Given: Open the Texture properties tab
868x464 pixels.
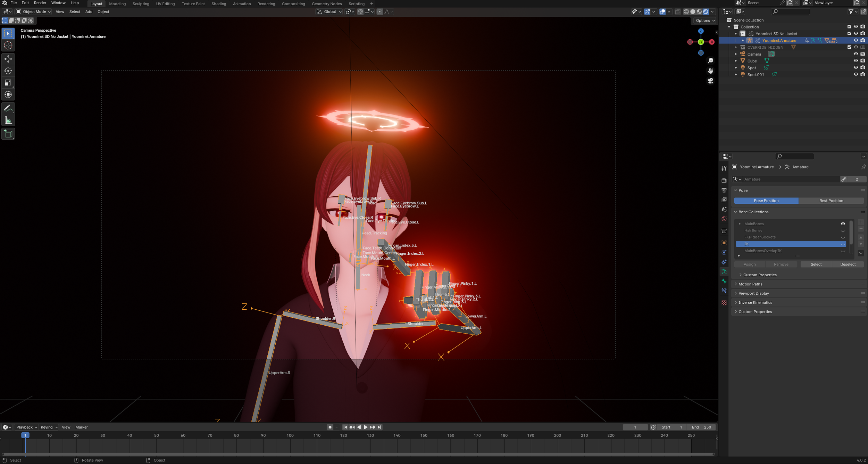Looking at the screenshot, I should 724,303.
